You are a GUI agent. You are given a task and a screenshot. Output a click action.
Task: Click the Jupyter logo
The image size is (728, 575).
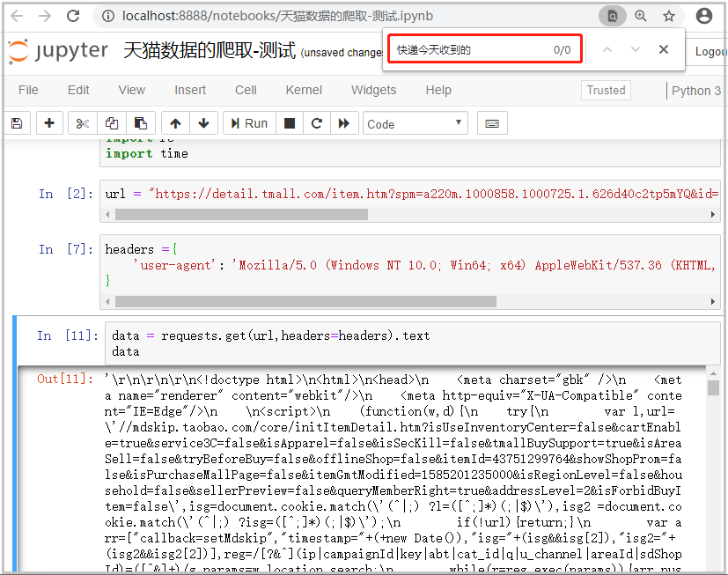(x=58, y=50)
